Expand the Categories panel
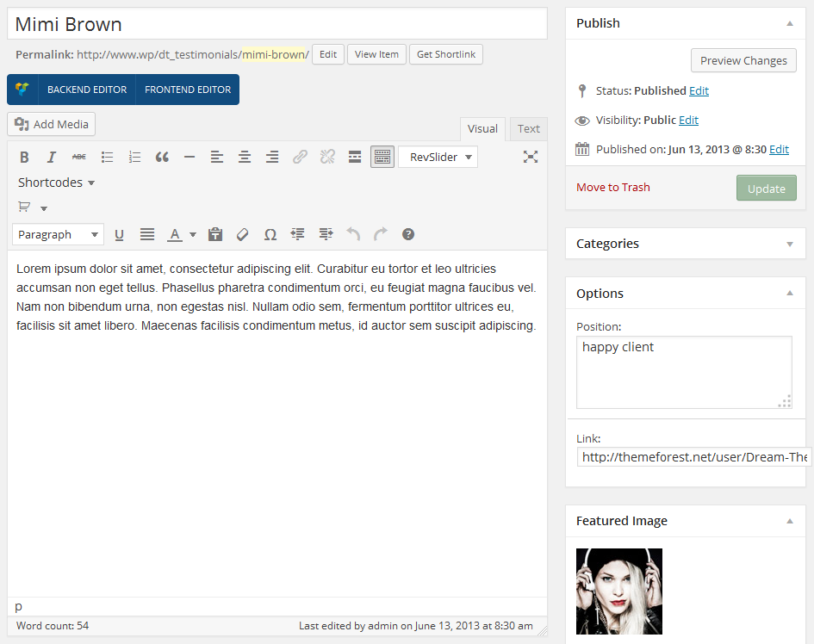Image resolution: width=814 pixels, height=644 pixels. 789,244
